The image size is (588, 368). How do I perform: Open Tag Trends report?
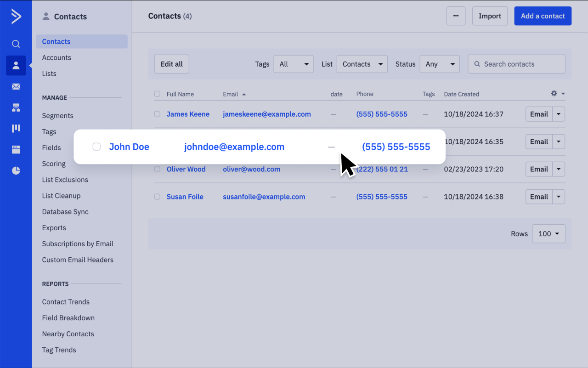(x=59, y=350)
